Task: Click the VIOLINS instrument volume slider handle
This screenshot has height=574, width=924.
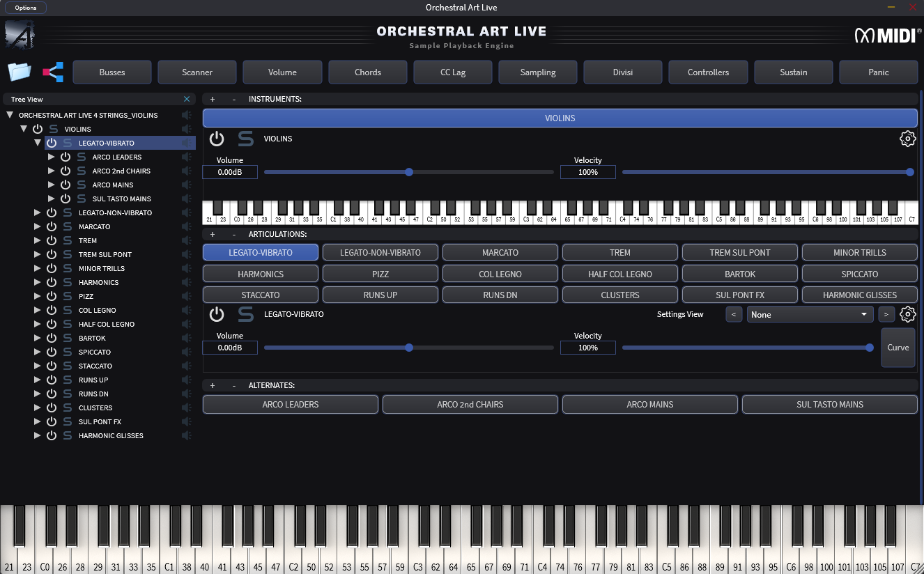Action: click(409, 172)
